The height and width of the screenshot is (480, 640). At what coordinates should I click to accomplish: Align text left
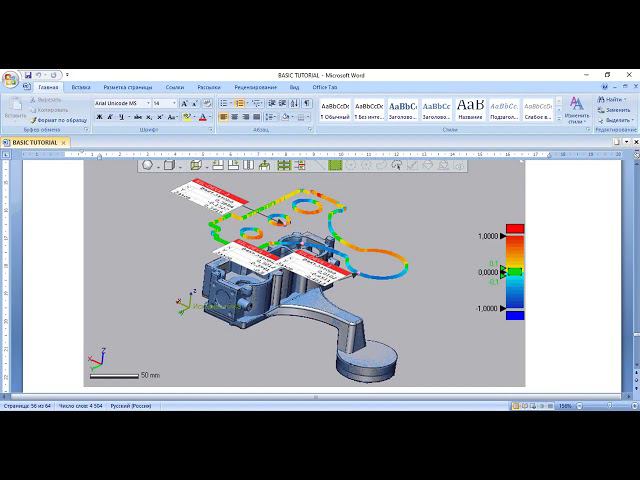(x=223, y=117)
